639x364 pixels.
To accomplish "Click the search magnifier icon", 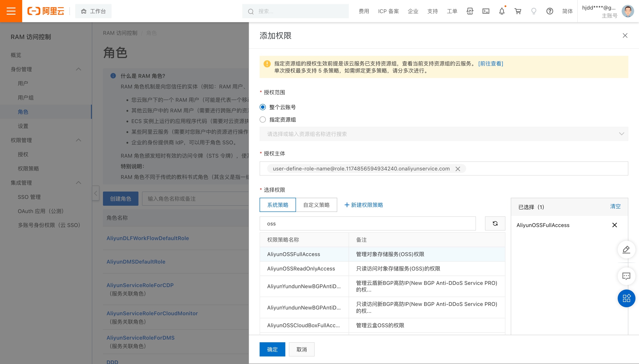I will [251, 12].
